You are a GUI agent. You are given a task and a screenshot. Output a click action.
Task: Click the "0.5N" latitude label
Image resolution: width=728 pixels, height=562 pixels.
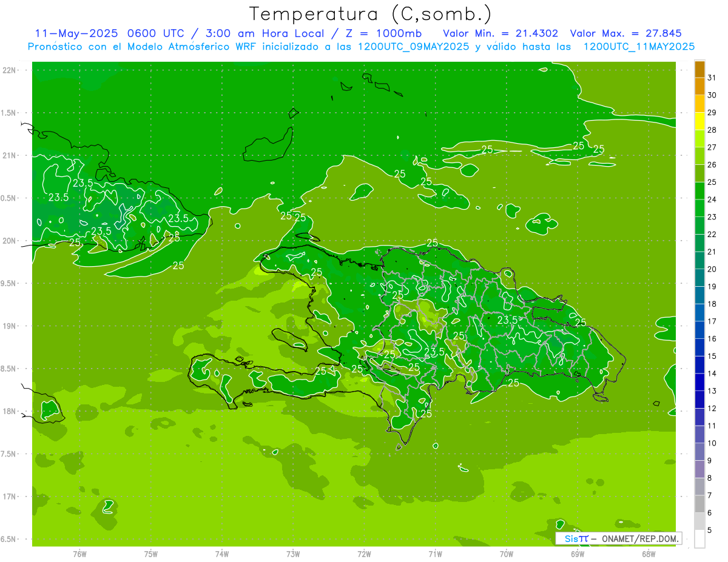point(9,198)
